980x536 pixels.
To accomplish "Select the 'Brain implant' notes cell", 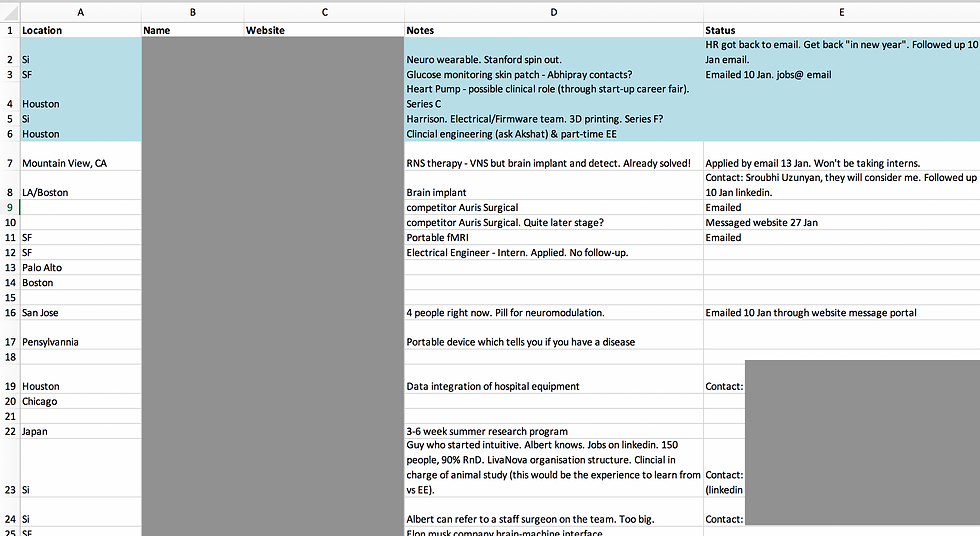I will point(554,185).
